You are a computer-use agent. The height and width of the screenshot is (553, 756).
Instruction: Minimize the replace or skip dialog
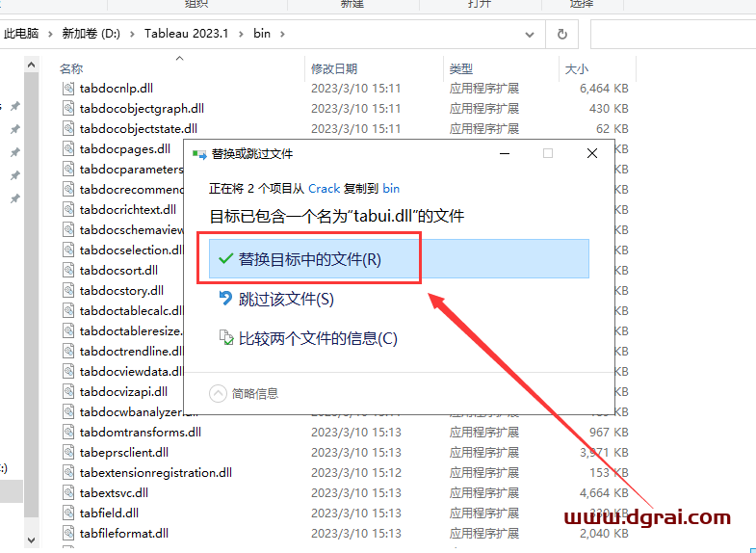(505, 153)
